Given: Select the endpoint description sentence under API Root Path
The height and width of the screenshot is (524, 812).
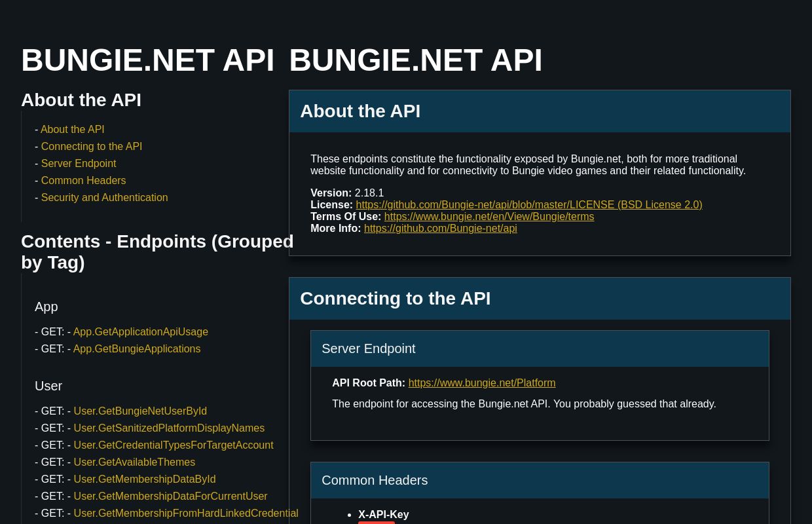Looking at the screenshot, I should [524, 404].
